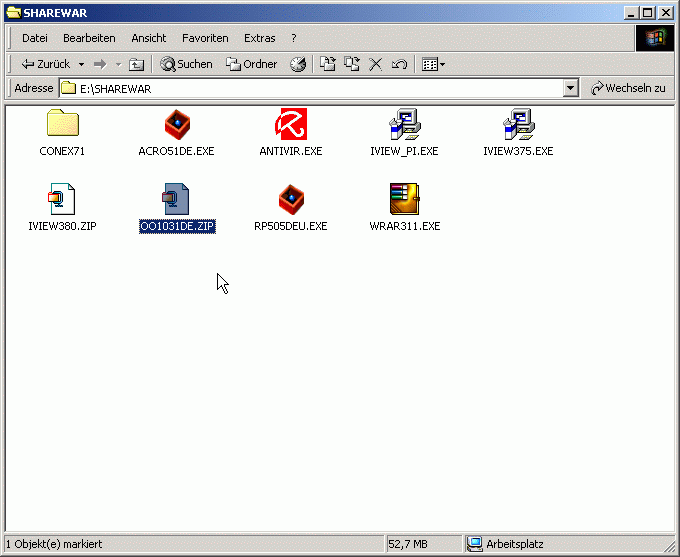Viewport: 680px width, 557px height.
Task: Click the copy-to-folder toolbar icon
Action: point(352,64)
